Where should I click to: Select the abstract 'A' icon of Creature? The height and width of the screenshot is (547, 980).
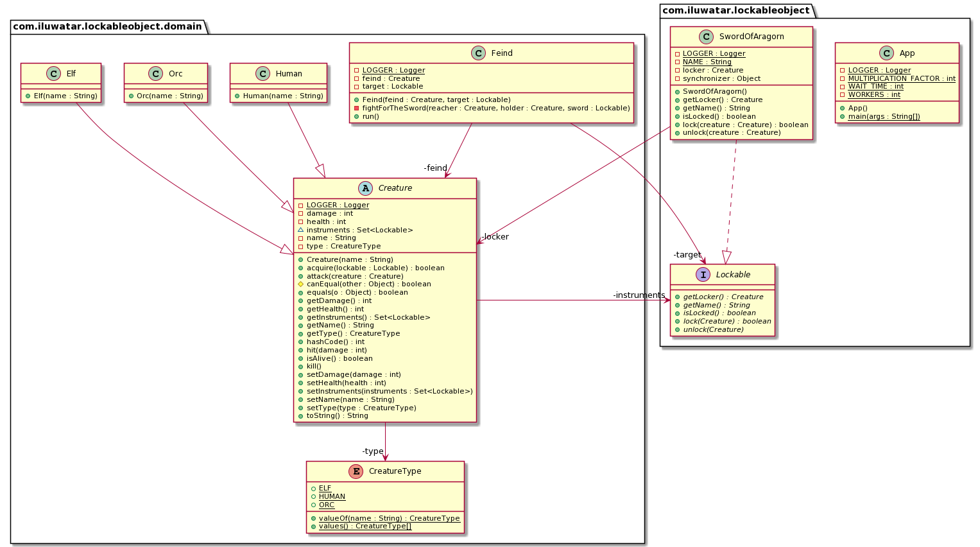pos(365,188)
